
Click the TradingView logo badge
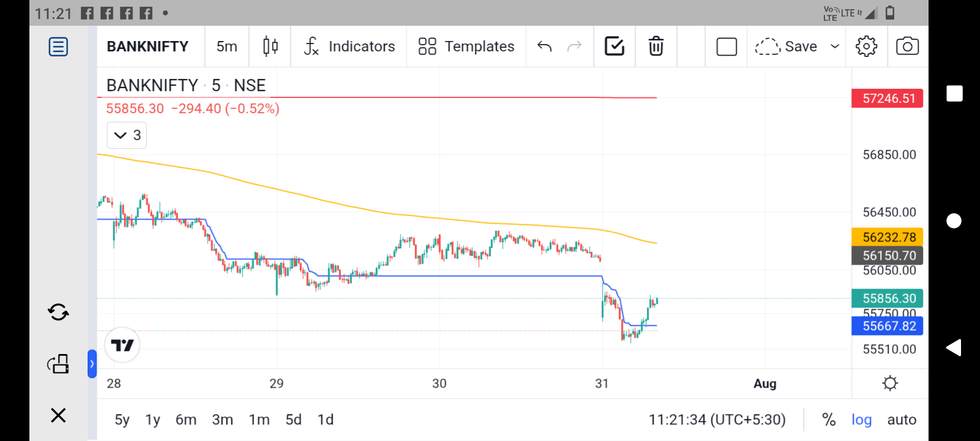click(123, 345)
